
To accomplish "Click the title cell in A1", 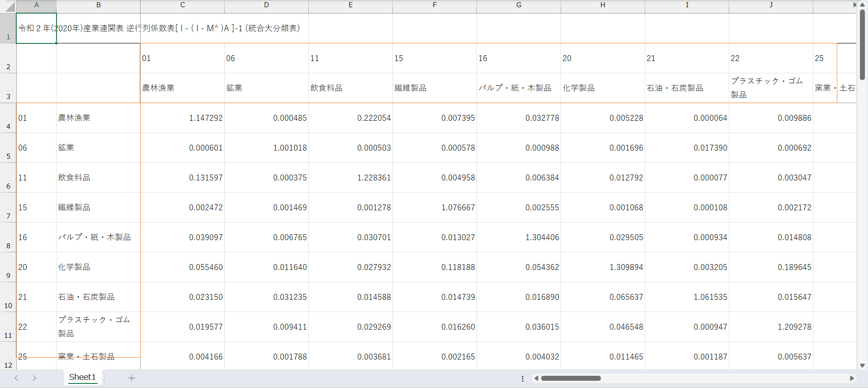I will (36, 28).
